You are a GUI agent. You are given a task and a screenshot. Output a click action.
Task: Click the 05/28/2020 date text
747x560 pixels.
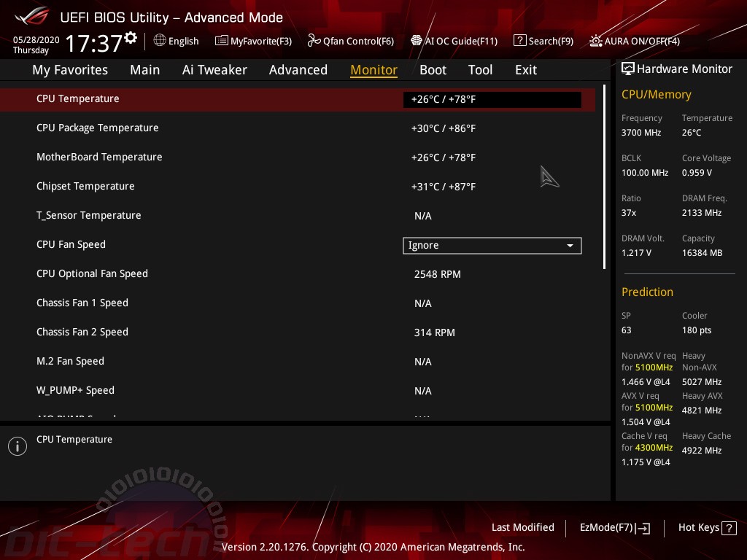[36, 39]
